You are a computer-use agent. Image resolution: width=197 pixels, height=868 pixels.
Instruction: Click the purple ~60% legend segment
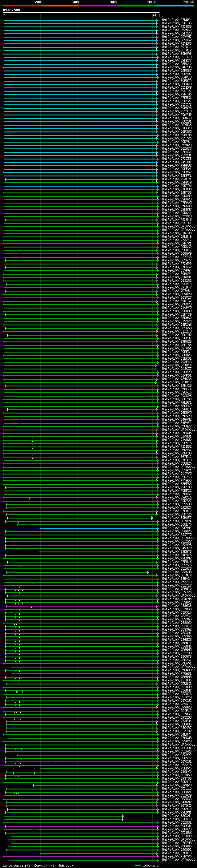point(98,6)
